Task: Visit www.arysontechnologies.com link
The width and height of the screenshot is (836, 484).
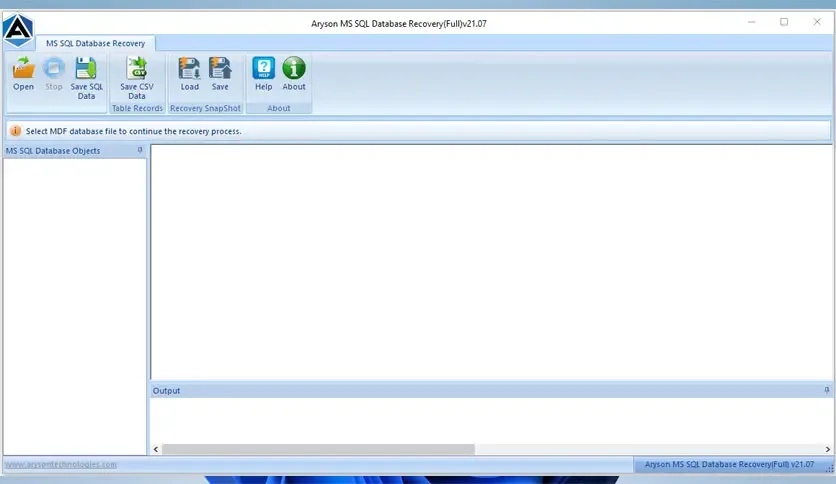Action: [61, 464]
